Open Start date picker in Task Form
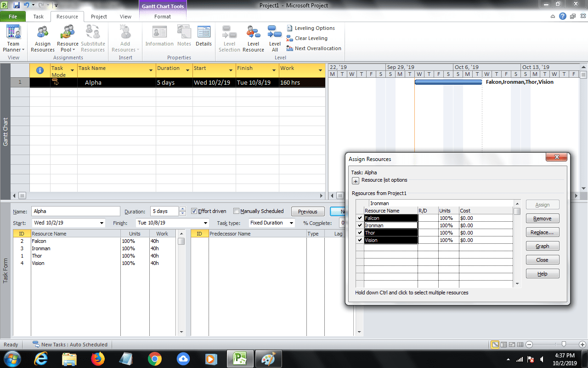This screenshot has height=368, width=588. pos(102,223)
